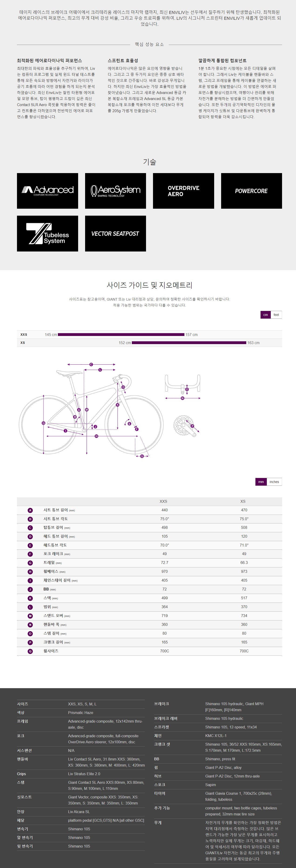Click the XS size range bar
Screen dimensions: 296x868
point(189,343)
